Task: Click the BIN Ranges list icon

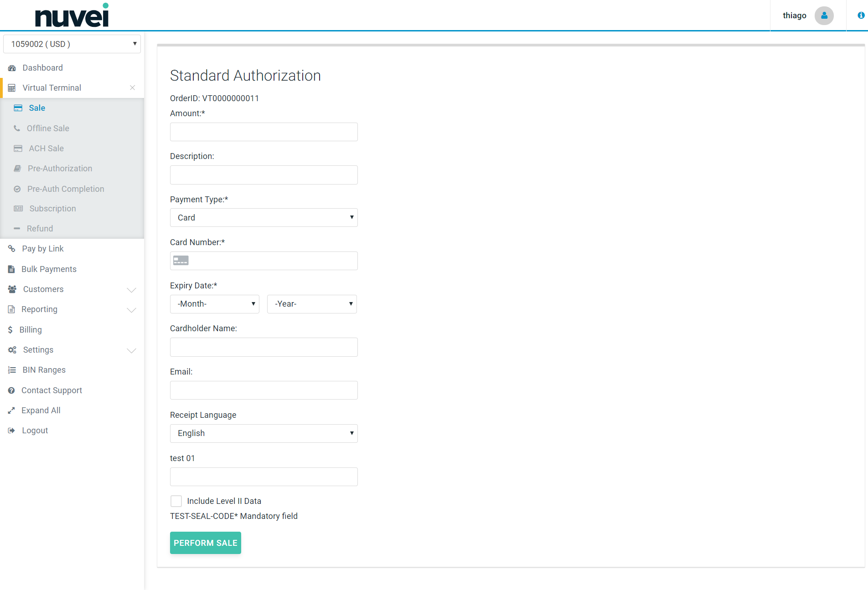Action: click(12, 370)
